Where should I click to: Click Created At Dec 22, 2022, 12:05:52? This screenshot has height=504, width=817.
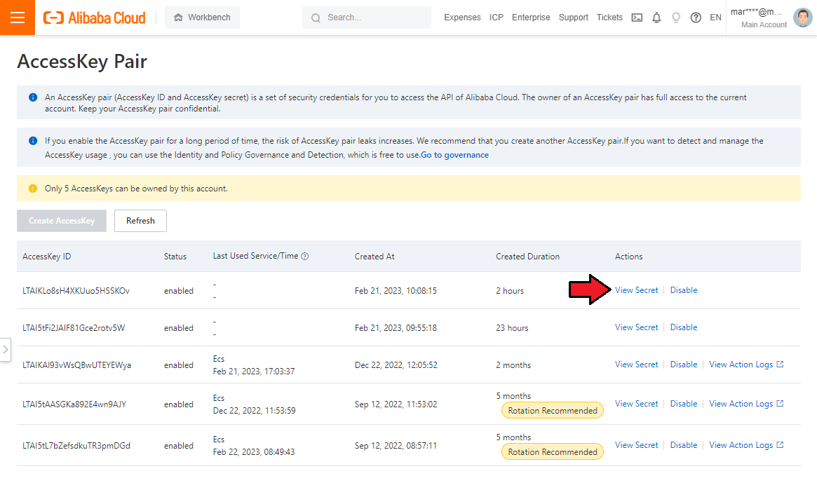pyautogui.click(x=396, y=365)
